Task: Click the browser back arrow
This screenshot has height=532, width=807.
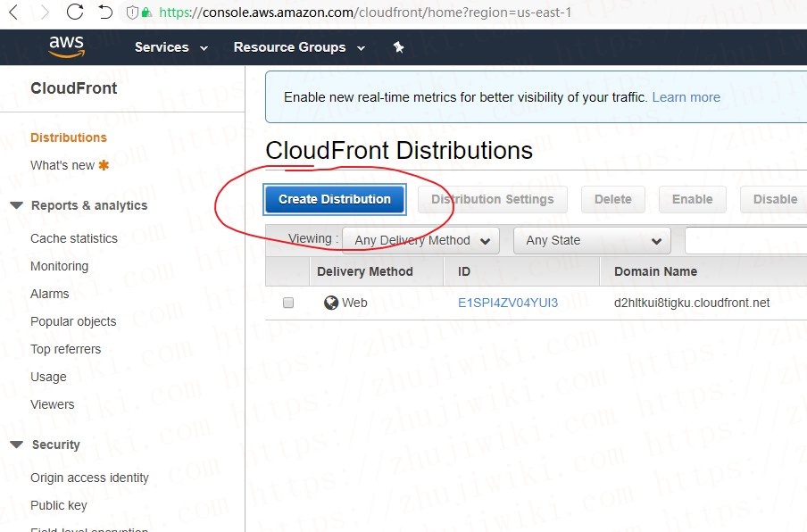Action: (13, 12)
